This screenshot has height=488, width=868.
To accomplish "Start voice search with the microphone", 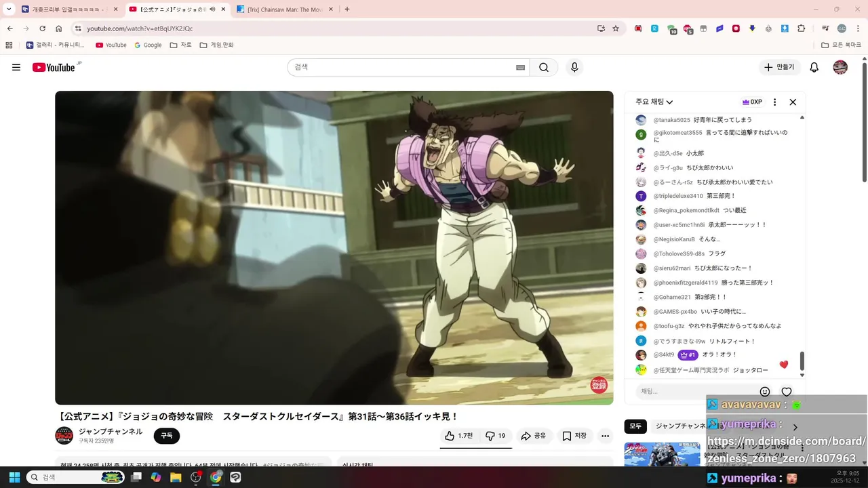I will tap(574, 67).
